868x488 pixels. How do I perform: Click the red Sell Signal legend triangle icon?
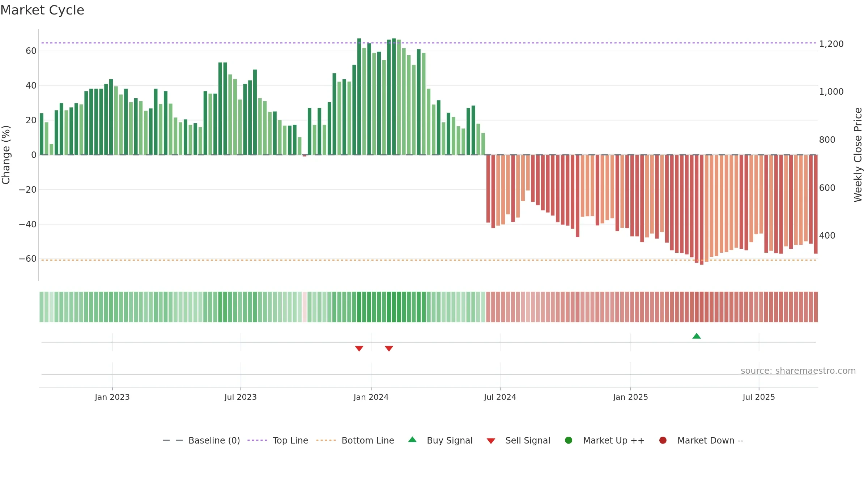coord(491,441)
